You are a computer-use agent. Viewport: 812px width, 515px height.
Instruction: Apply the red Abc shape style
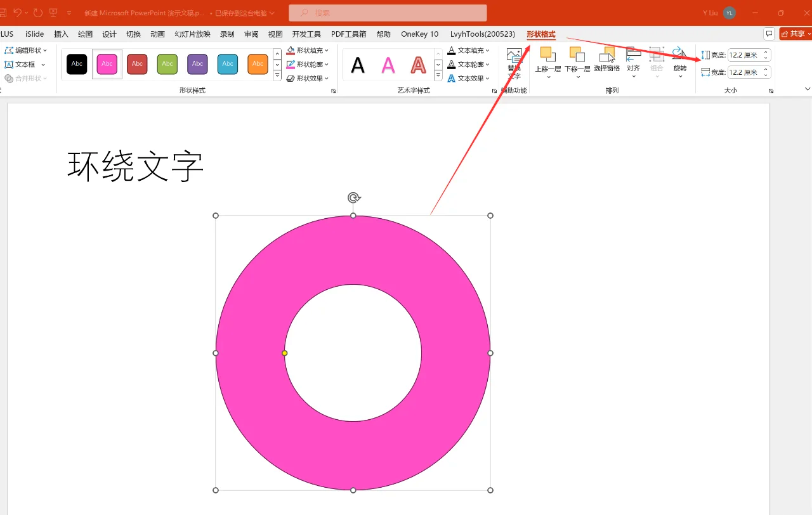point(137,64)
